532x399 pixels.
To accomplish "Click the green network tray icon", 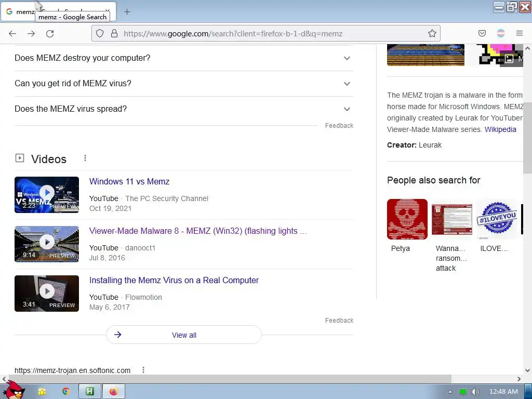I will (463, 392).
